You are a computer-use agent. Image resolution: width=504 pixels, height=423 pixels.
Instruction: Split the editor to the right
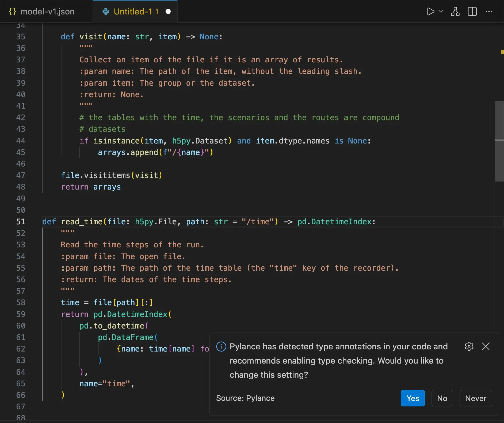(472, 12)
